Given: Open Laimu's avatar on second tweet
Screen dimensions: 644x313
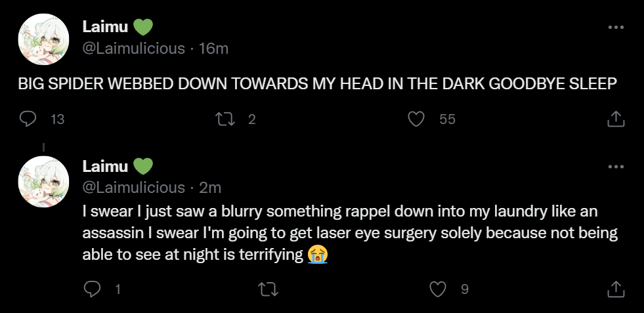Looking at the screenshot, I should 43,178.
